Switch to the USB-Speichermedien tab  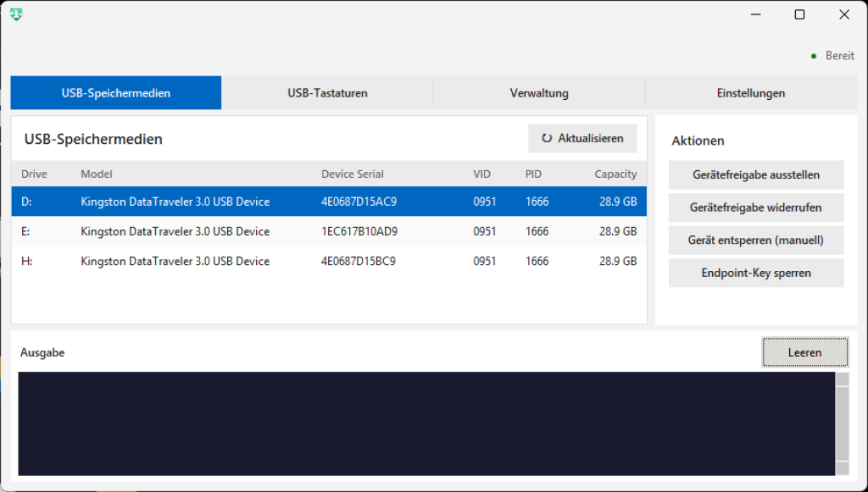[115, 93]
